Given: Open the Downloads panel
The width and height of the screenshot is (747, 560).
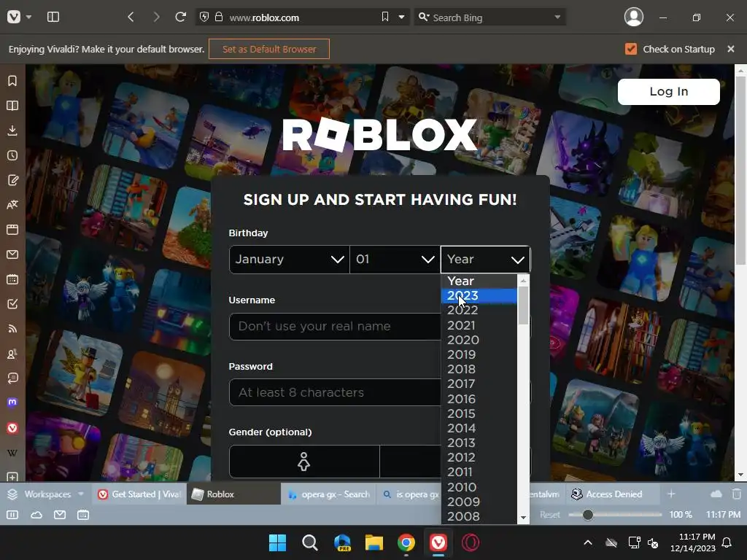Looking at the screenshot, I should point(12,131).
